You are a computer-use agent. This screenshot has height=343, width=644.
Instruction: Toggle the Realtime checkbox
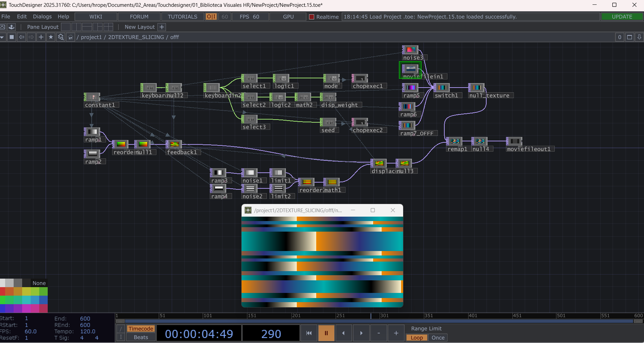pos(311,17)
